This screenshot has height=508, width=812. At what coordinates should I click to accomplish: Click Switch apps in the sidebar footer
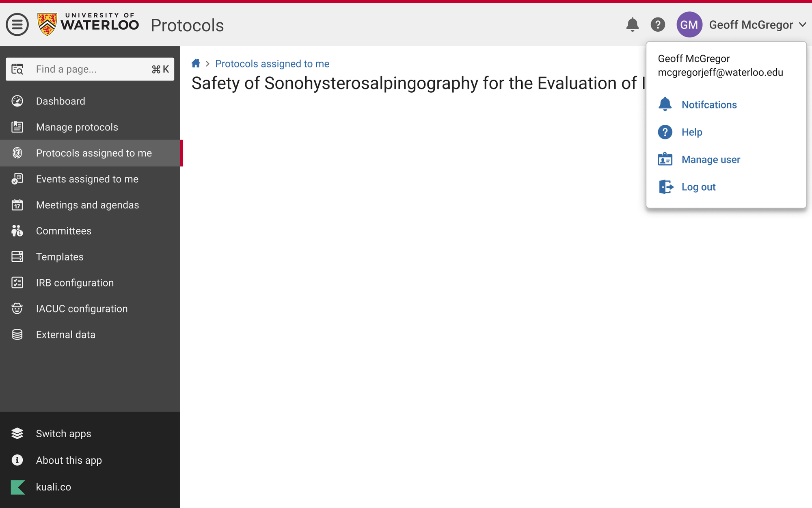pos(63,434)
